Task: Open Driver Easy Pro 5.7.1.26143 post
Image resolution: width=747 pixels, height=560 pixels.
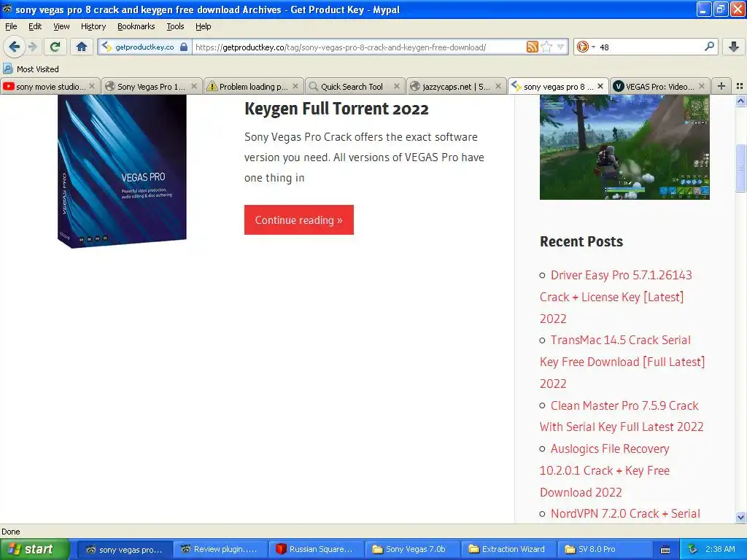Action: click(616, 297)
